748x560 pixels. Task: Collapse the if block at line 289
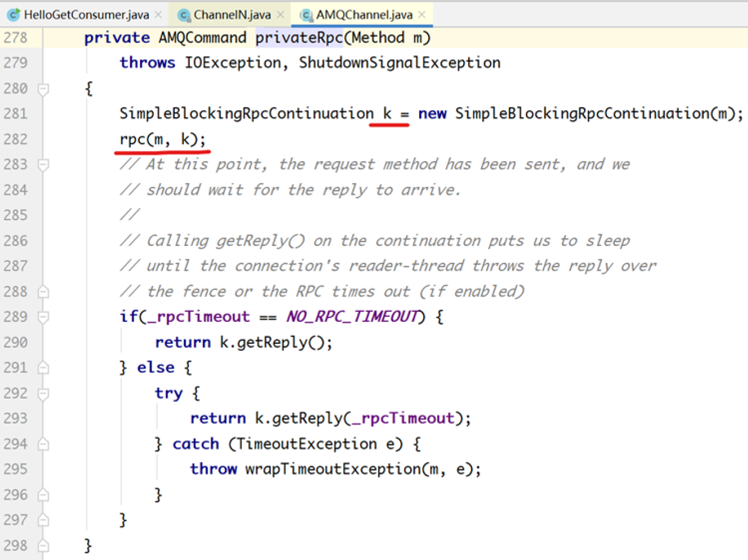point(43,317)
